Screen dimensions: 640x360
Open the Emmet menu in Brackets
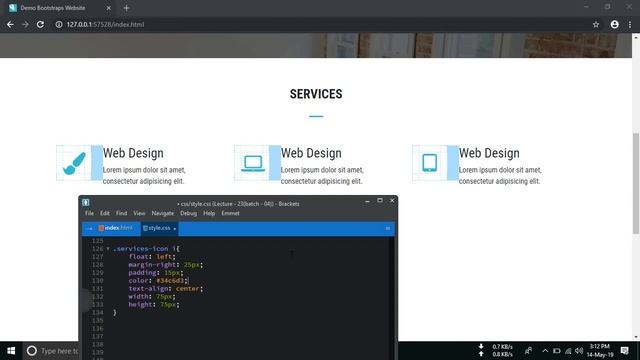click(x=230, y=213)
